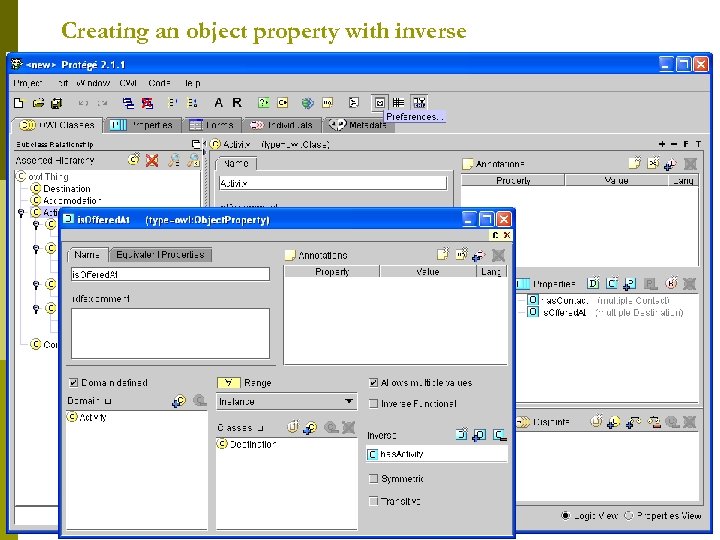Screen dimensions: 720x540
Task: Open the OWL menu
Action: (x=128, y=83)
